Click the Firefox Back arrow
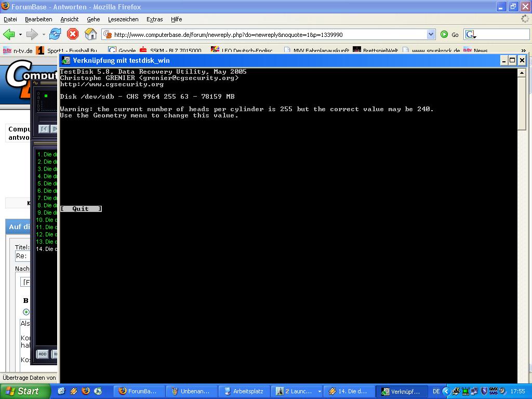 point(9,34)
